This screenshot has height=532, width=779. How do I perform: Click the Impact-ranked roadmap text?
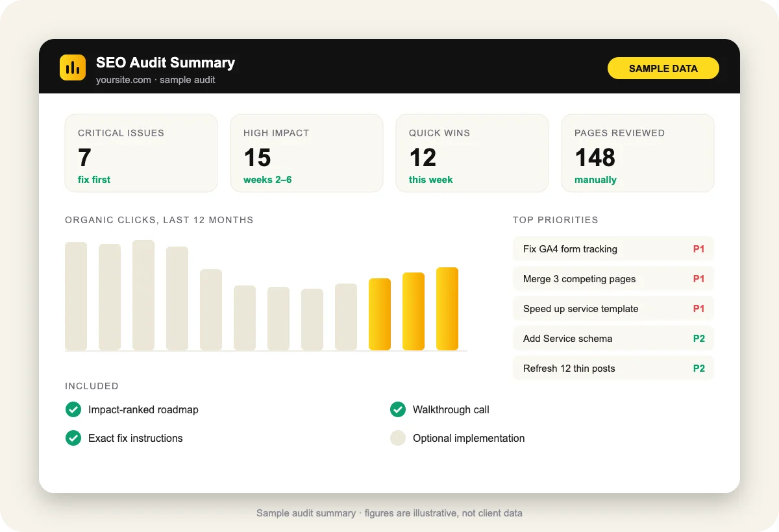[143, 410]
